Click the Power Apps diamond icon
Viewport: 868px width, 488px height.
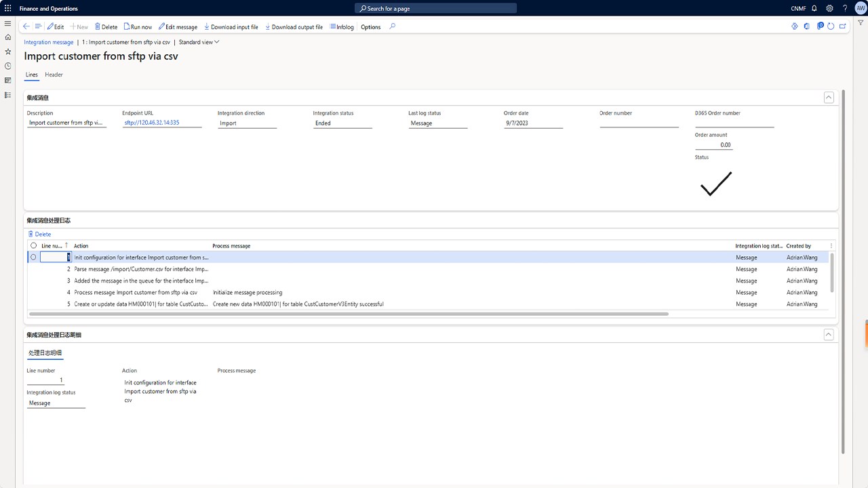[x=795, y=26]
